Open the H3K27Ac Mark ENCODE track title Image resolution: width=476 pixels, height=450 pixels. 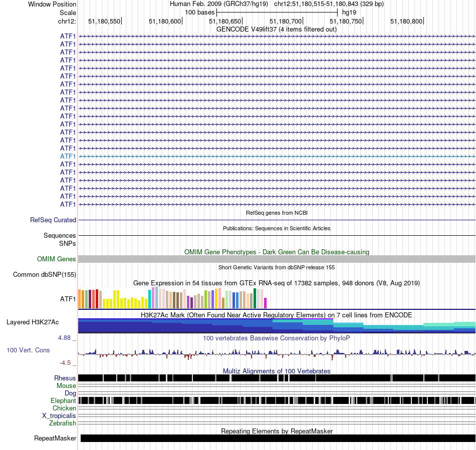(x=276, y=315)
